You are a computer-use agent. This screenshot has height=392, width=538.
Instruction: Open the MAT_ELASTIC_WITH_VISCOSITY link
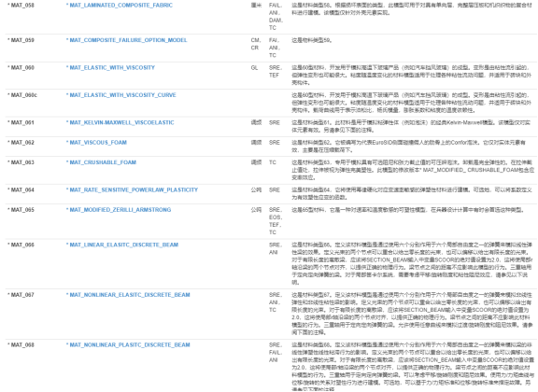point(110,67)
